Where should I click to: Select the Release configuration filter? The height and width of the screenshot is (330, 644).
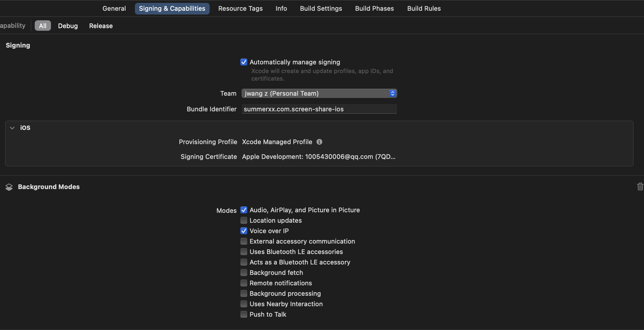[x=101, y=26]
